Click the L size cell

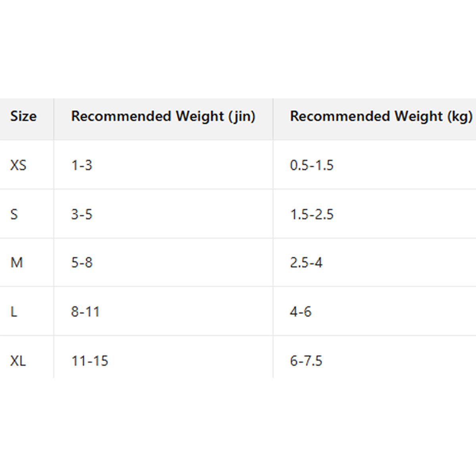(14, 312)
